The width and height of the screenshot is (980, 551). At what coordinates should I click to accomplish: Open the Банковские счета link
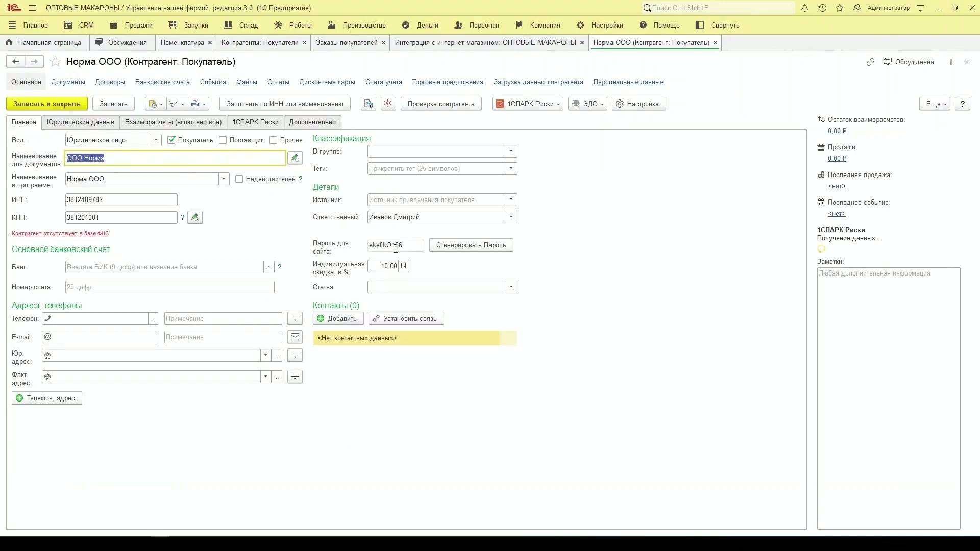[x=162, y=82]
